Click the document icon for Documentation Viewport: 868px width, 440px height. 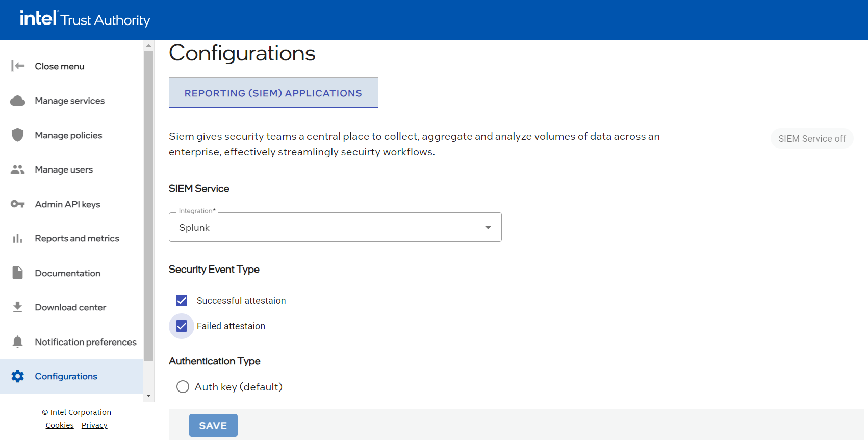pyautogui.click(x=18, y=273)
